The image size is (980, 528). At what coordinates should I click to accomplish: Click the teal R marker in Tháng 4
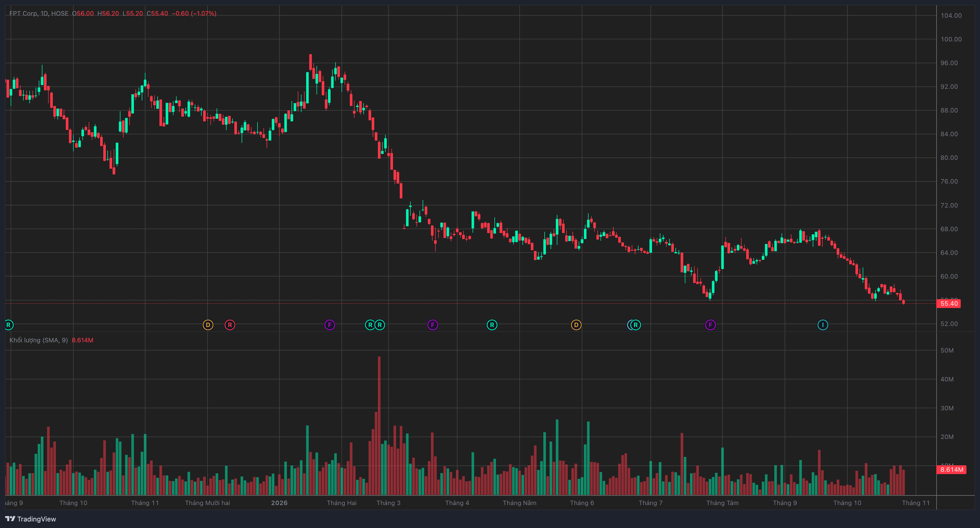coord(492,325)
